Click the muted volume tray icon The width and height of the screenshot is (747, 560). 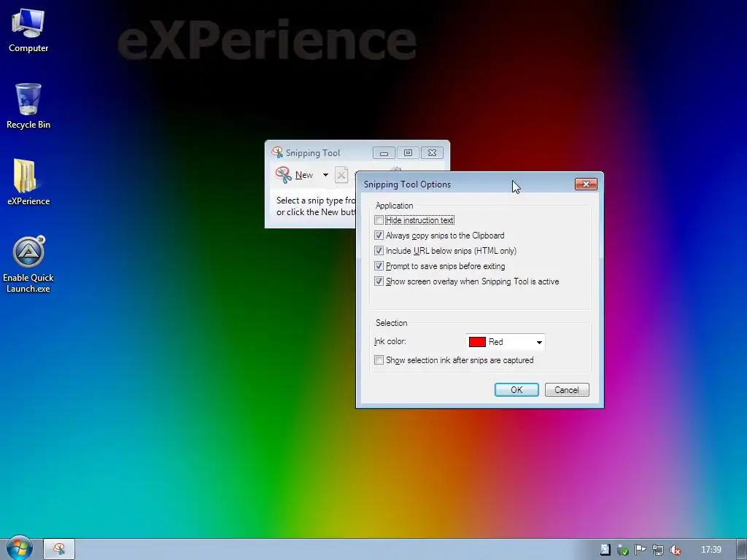(x=676, y=550)
